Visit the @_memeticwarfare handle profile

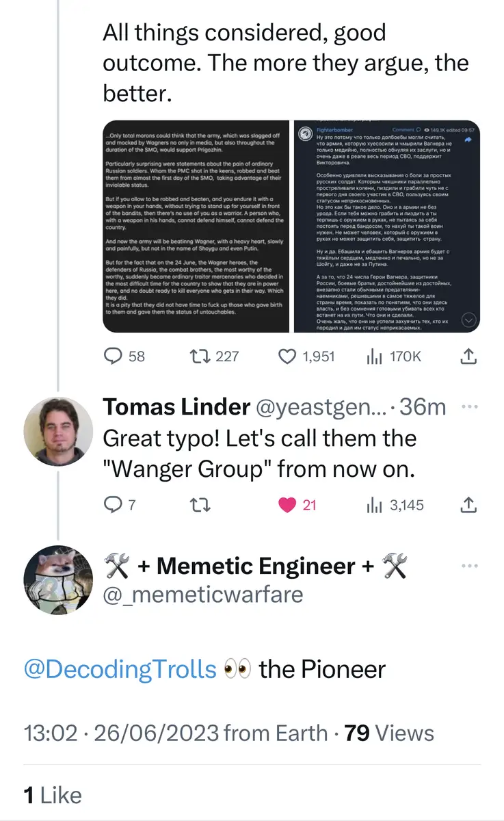coord(202,594)
